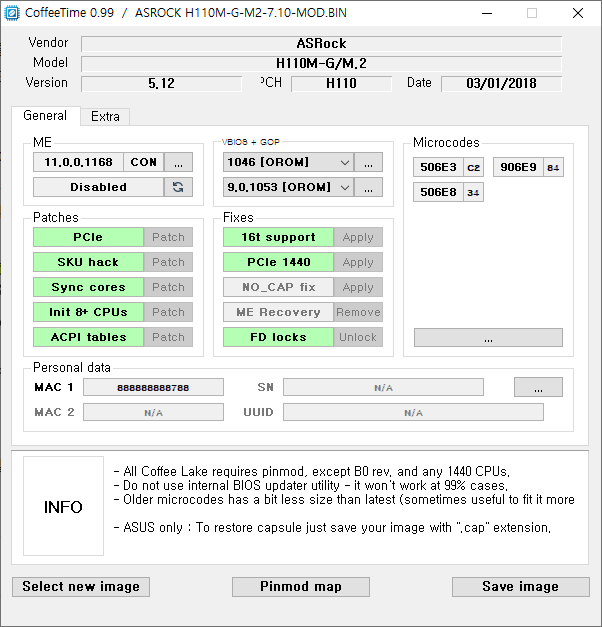This screenshot has height=627, width=602.
Task: Click Patch button beside ACPI tables
Action: [x=168, y=337]
